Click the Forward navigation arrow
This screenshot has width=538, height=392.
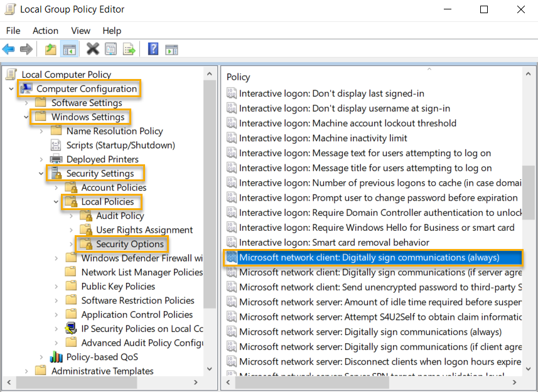28,49
